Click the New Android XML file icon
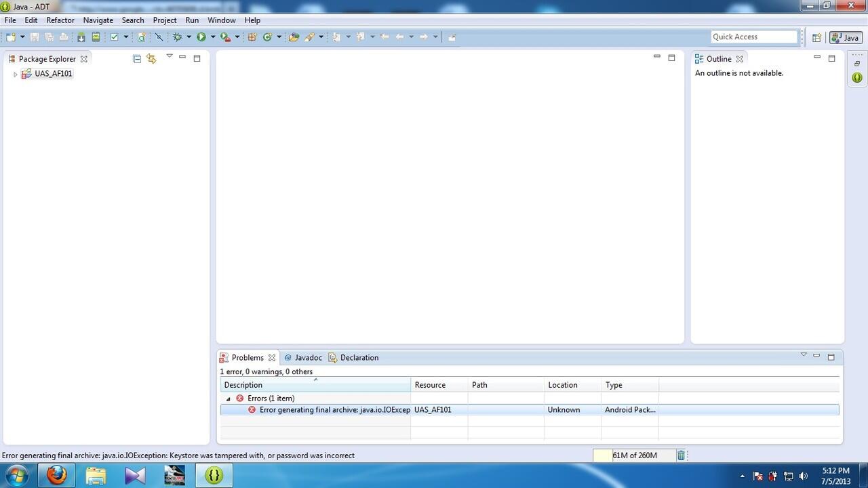The width and height of the screenshot is (868, 488). click(142, 37)
